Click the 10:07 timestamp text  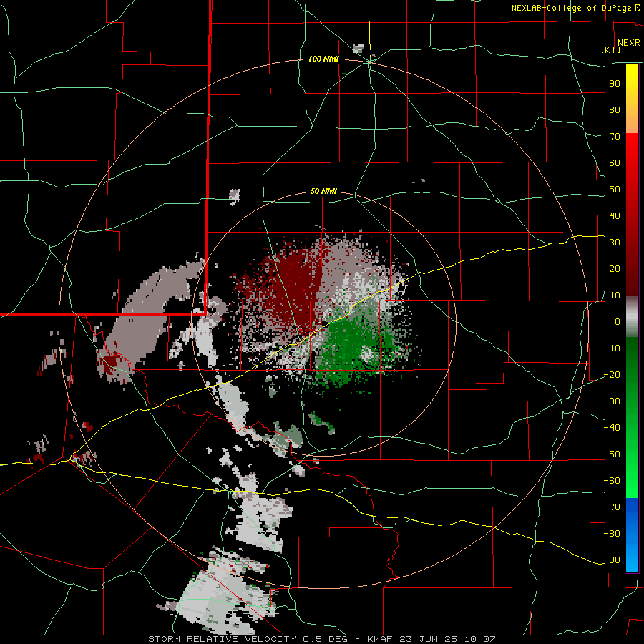click(x=479, y=639)
